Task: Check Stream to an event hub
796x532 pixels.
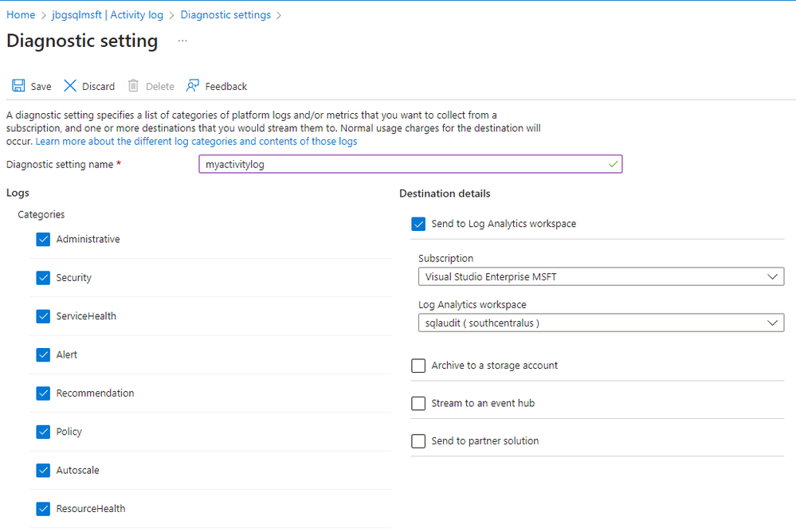Action: pyautogui.click(x=418, y=404)
